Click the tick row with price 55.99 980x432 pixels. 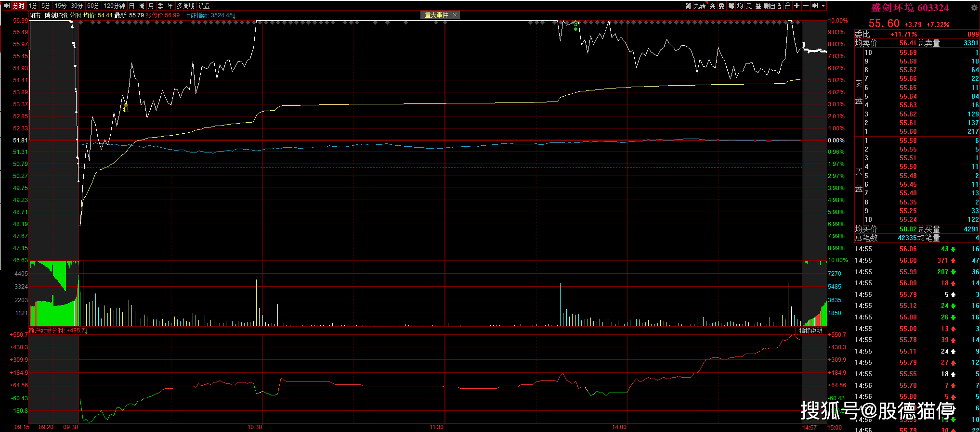point(917,272)
